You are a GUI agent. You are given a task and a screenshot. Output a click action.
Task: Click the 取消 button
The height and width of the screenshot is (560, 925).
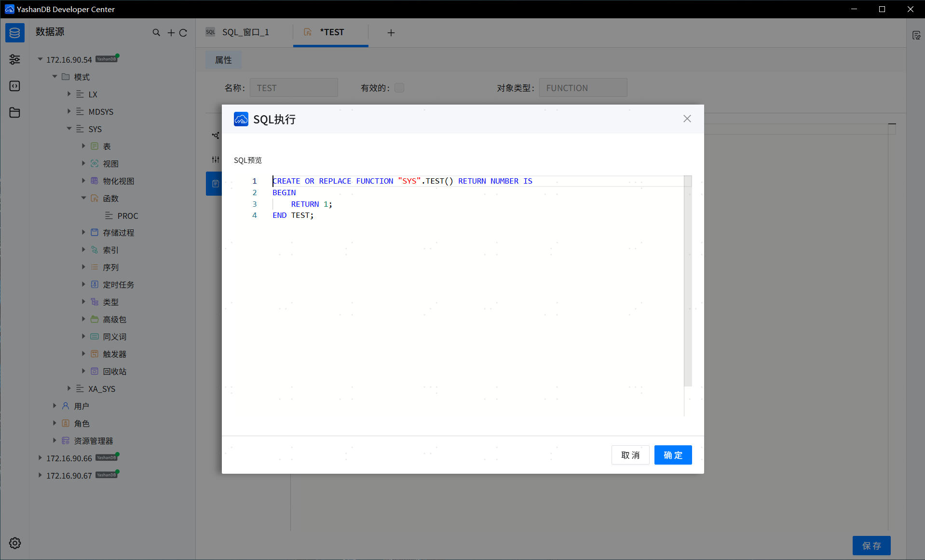coord(630,455)
